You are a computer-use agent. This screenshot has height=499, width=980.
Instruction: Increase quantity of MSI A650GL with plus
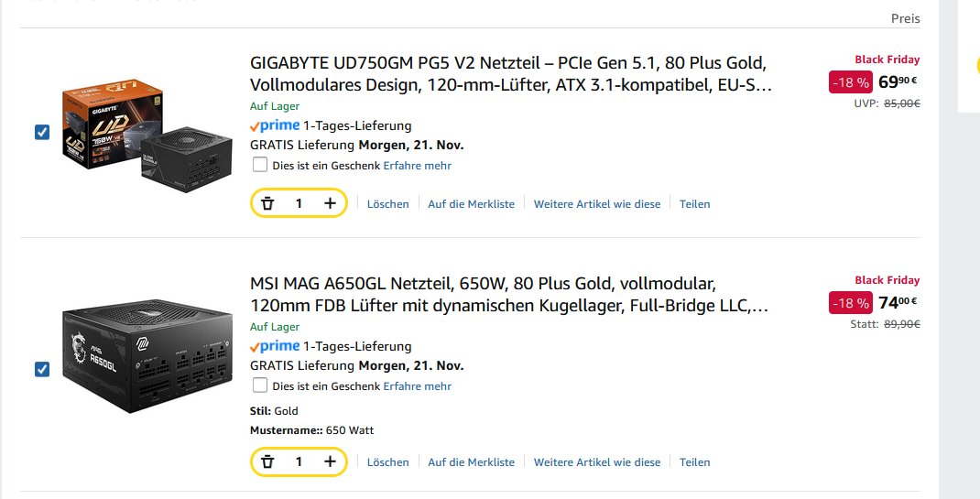click(x=330, y=461)
